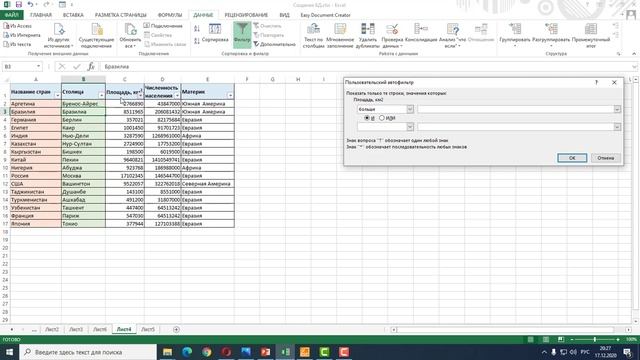Click the Save icon in quick access toolbar
This screenshot has width=640, height=360.
tap(19, 4)
